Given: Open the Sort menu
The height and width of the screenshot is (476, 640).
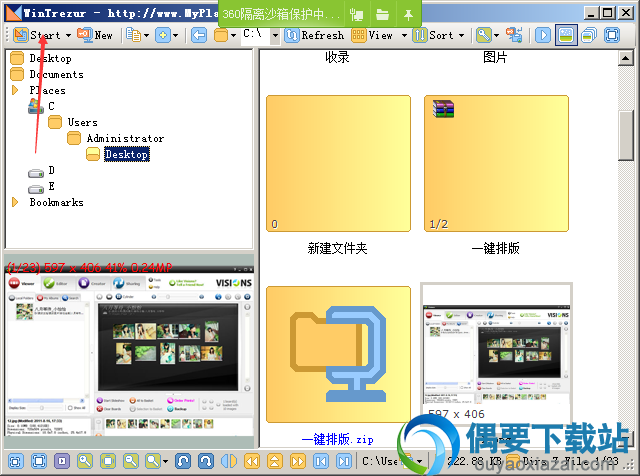Looking at the screenshot, I should coord(433,35).
